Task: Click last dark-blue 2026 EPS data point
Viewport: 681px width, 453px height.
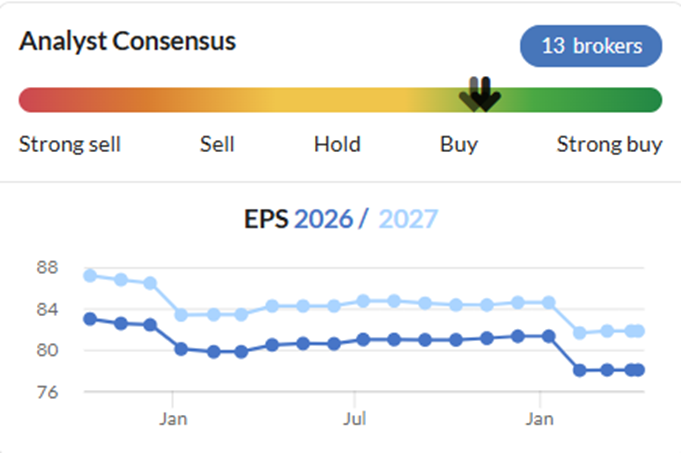Action: click(x=638, y=370)
